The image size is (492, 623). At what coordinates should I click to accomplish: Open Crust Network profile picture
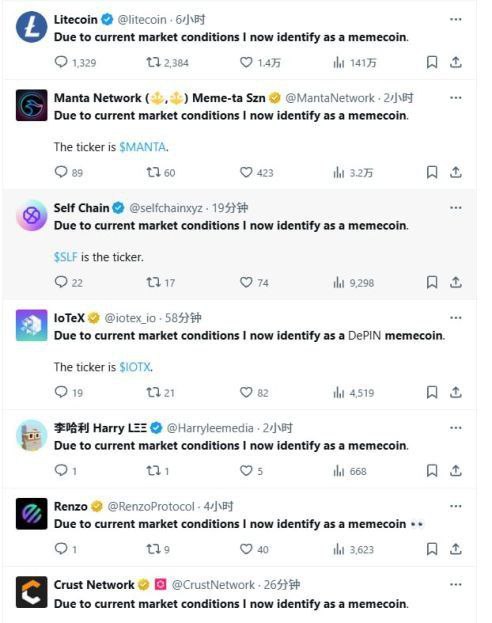(x=31, y=592)
